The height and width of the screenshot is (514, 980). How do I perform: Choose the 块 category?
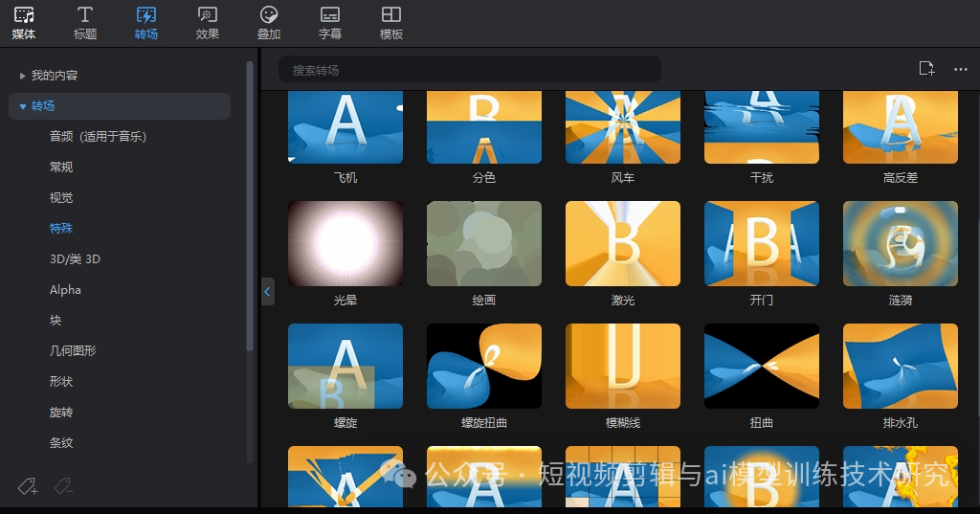(x=56, y=320)
